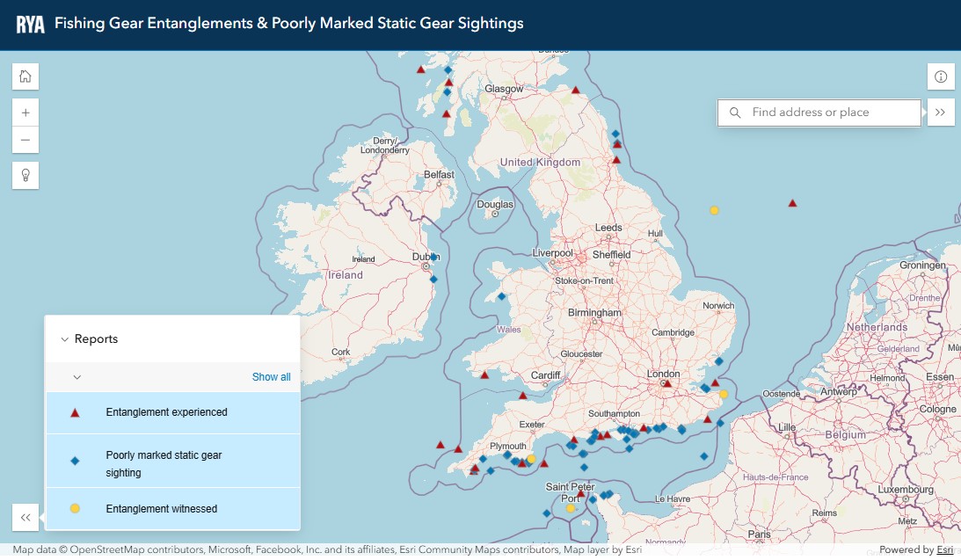Collapse the Reports layer section
Viewport: 961px width, 560px height.
coord(64,338)
